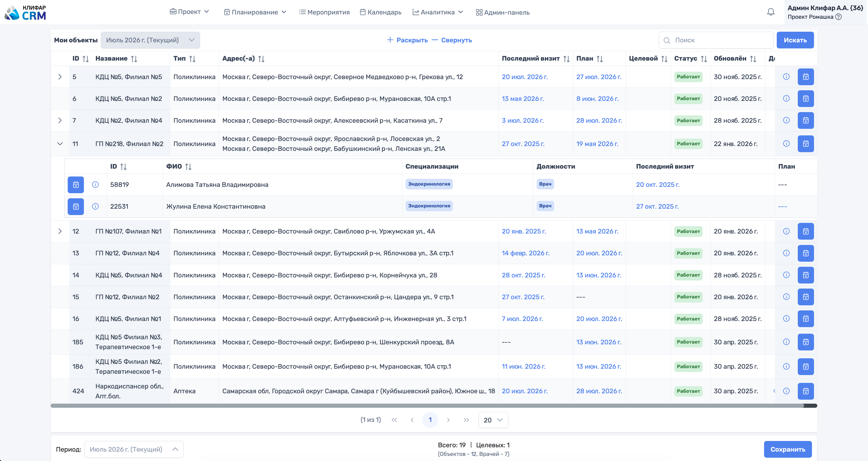Click the Клифар CRM logo

(25, 12)
